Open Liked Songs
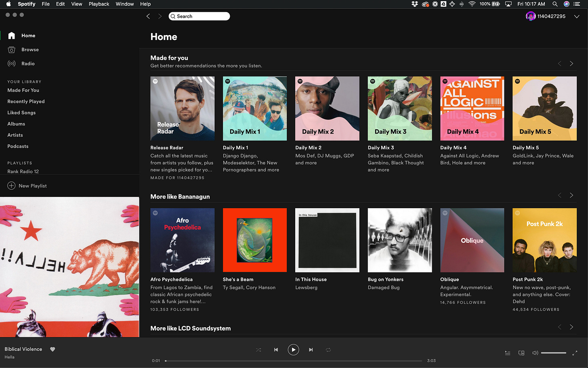 [x=21, y=113]
